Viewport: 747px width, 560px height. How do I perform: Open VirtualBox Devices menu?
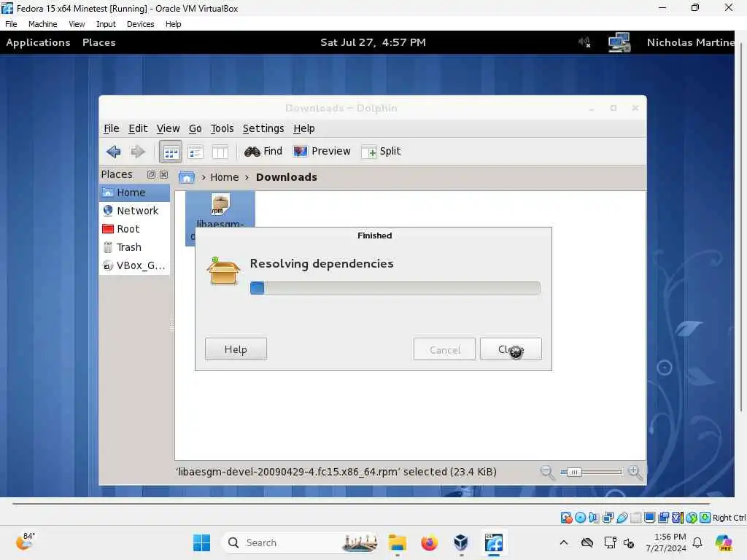(x=140, y=24)
